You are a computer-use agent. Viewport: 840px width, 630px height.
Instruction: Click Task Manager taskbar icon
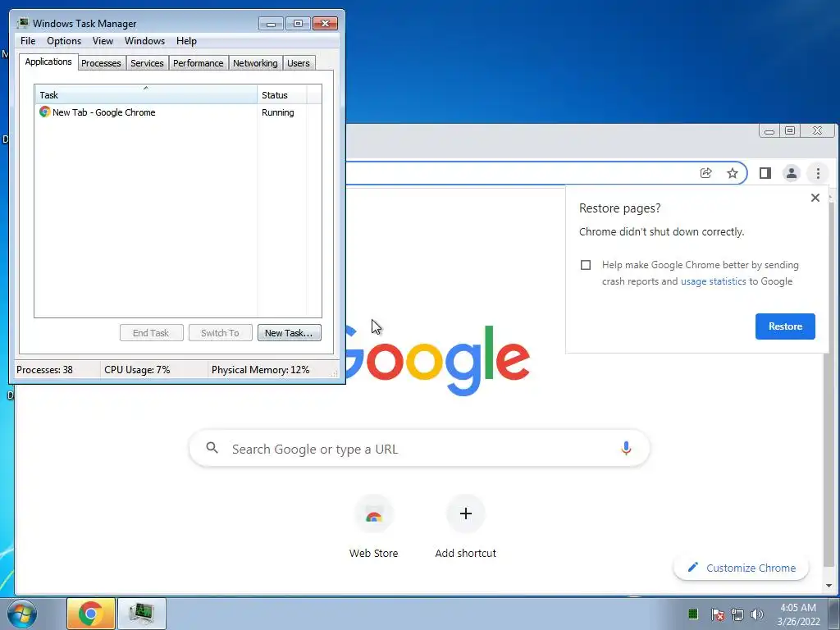click(141, 614)
